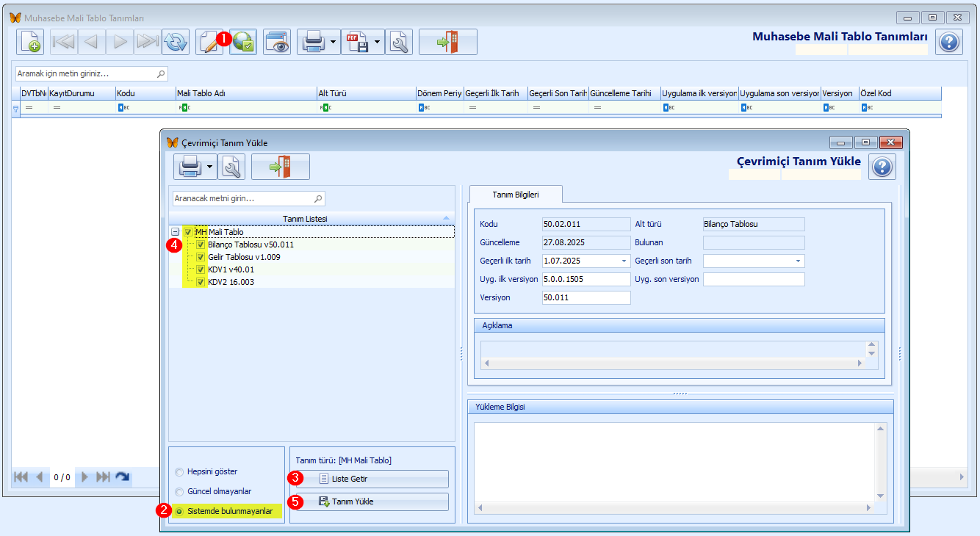Click the new record document icon
The height and width of the screenshot is (536, 980).
point(30,43)
